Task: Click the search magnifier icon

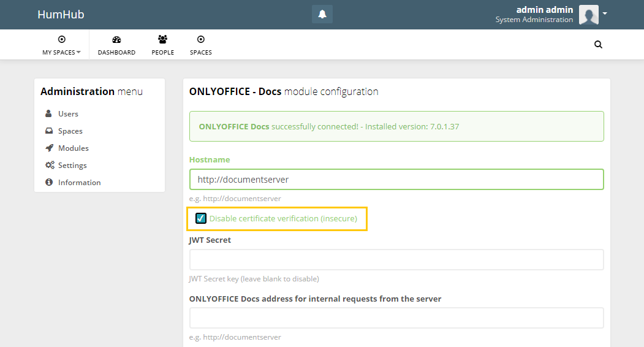Action: 598,44
